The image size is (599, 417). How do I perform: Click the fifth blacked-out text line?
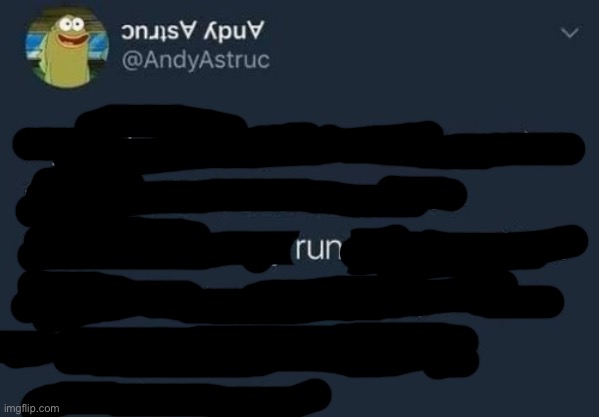coord(241,351)
